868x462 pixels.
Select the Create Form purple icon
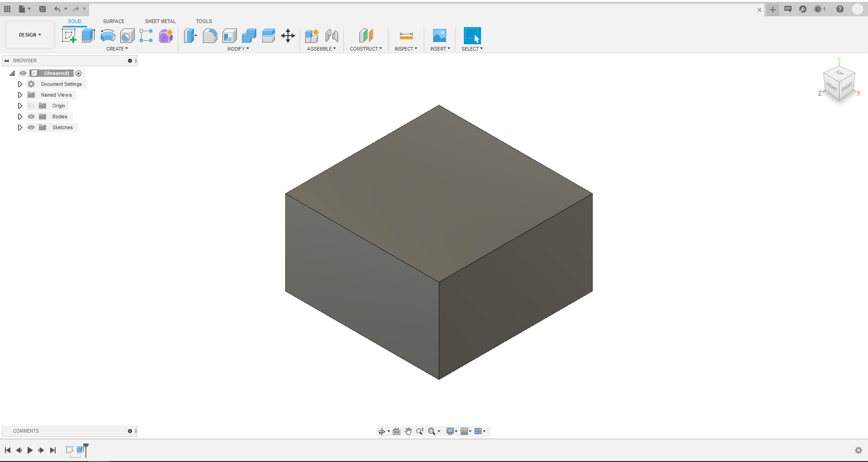coord(166,36)
